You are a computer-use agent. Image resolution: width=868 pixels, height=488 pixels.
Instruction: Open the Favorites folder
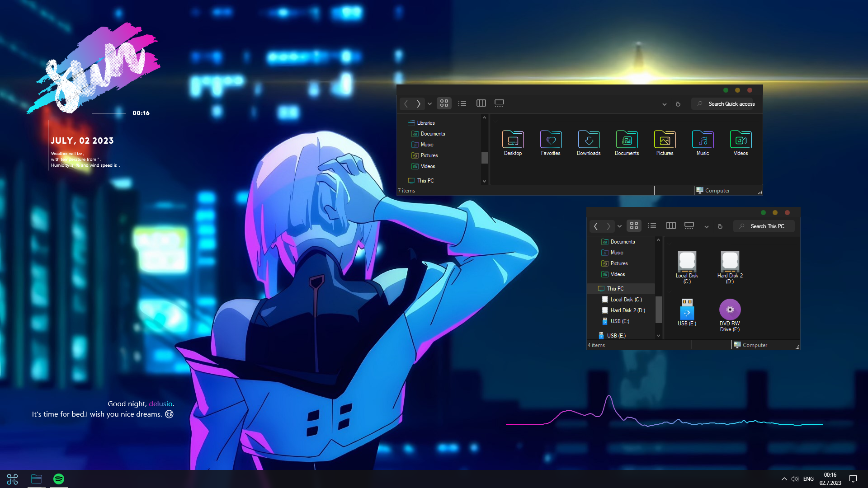click(551, 140)
